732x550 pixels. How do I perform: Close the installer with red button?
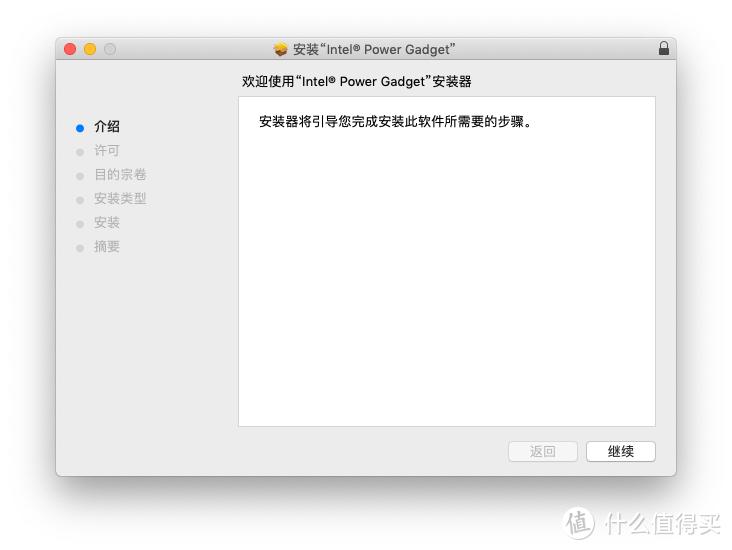(70, 49)
